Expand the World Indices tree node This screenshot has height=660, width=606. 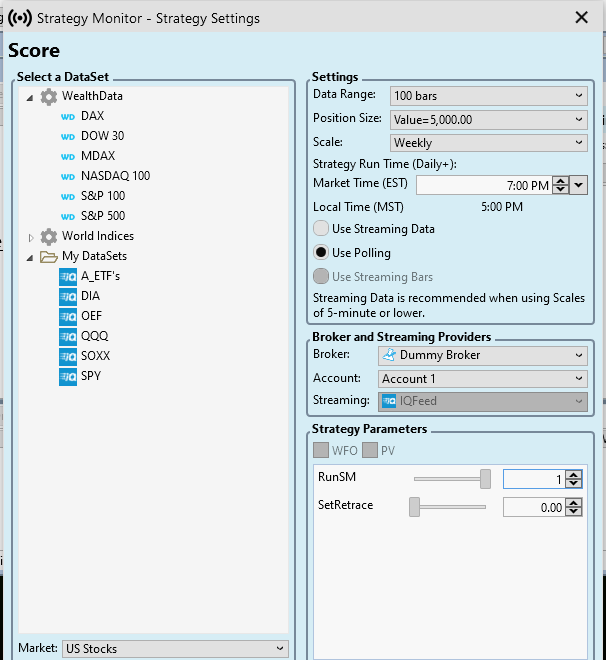point(30,238)
